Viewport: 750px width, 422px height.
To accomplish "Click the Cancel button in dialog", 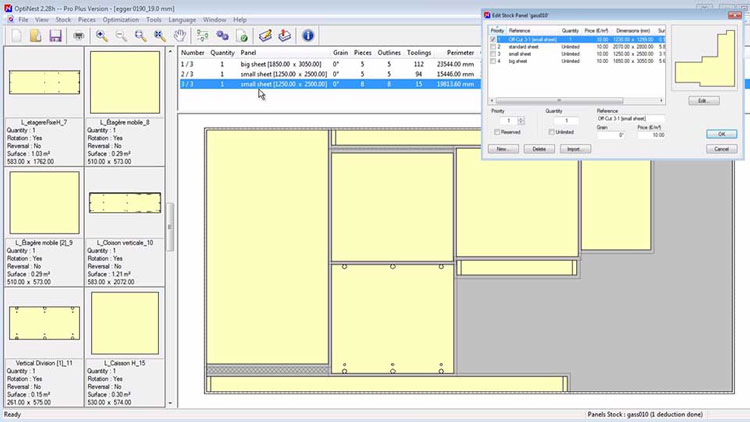I will [721, 149].
